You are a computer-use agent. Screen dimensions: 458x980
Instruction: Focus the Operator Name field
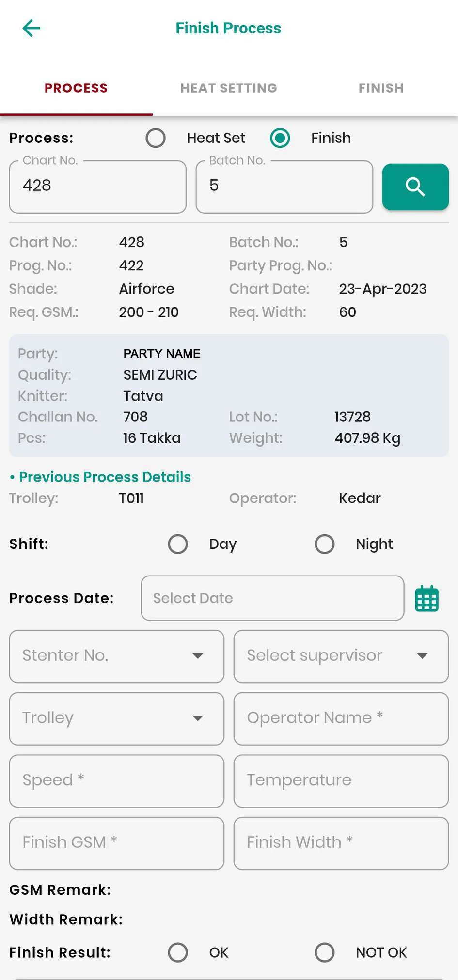(341, 718)
